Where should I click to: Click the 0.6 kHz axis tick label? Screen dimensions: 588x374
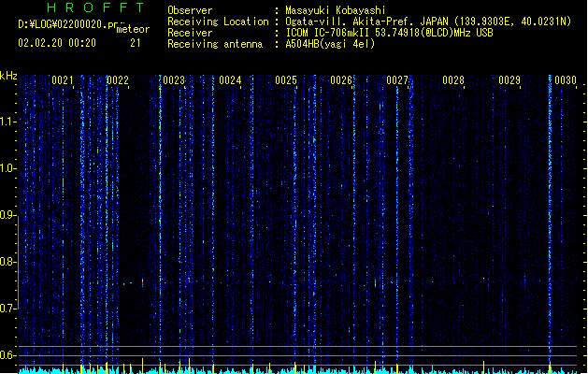pyautogui.click(x=8, y=355)
